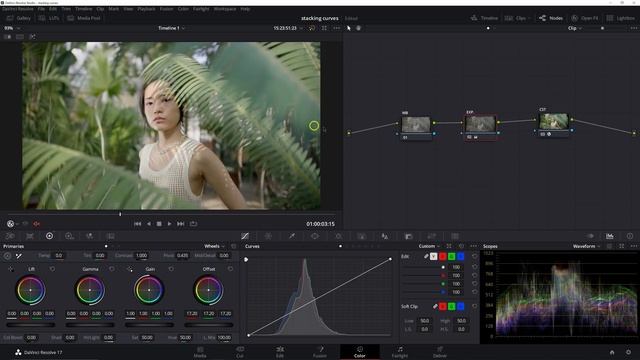Screen dimensions: 640x360
Task: Select the Qualifier eyedropper palette
Action: pos(292,236)
